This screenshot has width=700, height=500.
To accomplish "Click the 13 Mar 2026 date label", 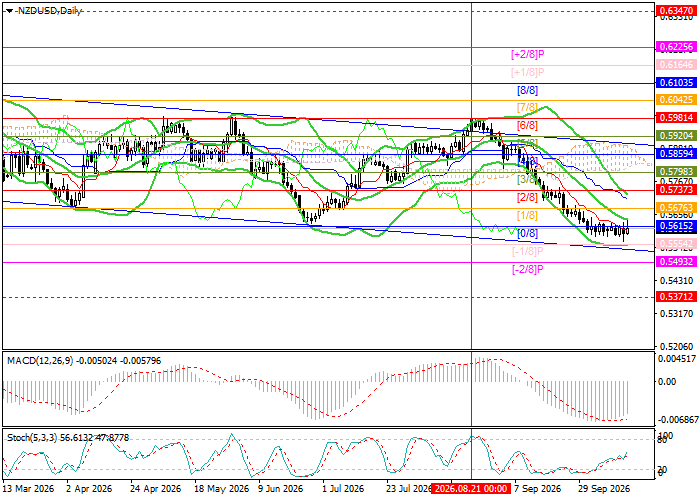I will coord(29,489).
